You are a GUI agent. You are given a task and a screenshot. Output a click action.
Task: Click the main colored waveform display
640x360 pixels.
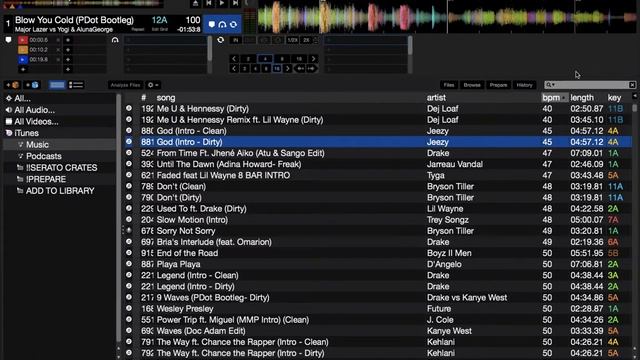tap(447, 16)
